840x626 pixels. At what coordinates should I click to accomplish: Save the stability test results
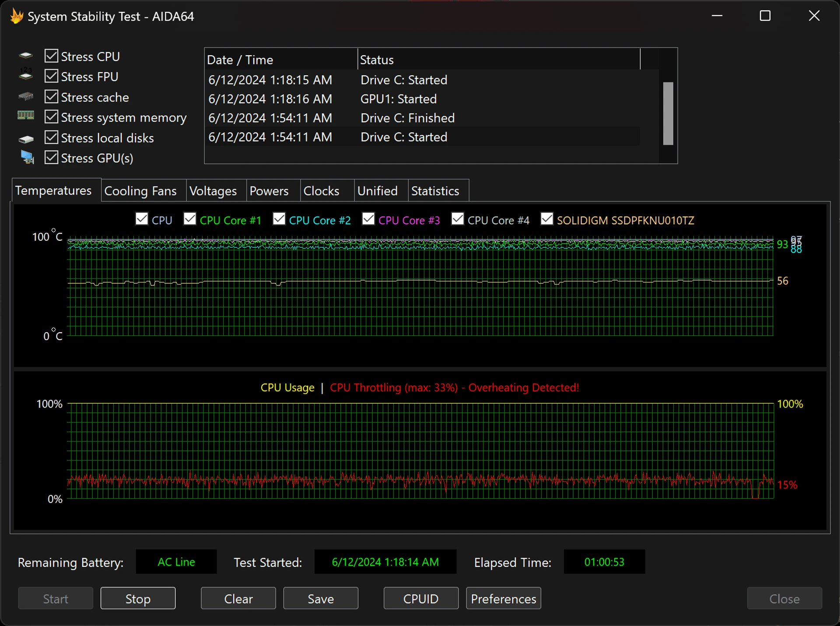(x=321, y=598)
